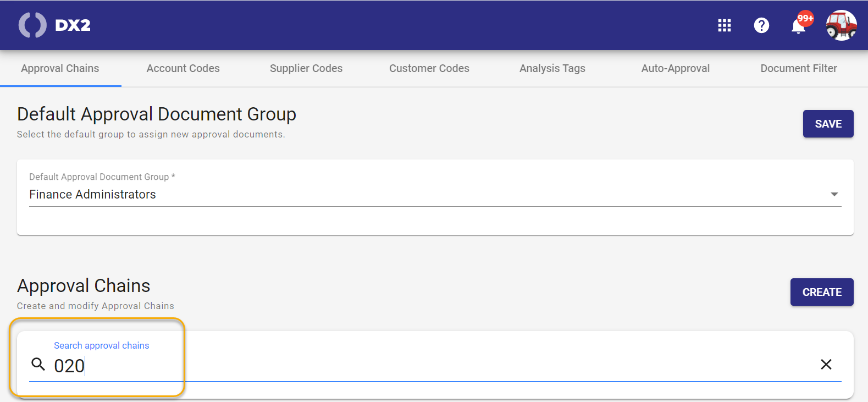Open the apps grid launcher

point(724,25)
